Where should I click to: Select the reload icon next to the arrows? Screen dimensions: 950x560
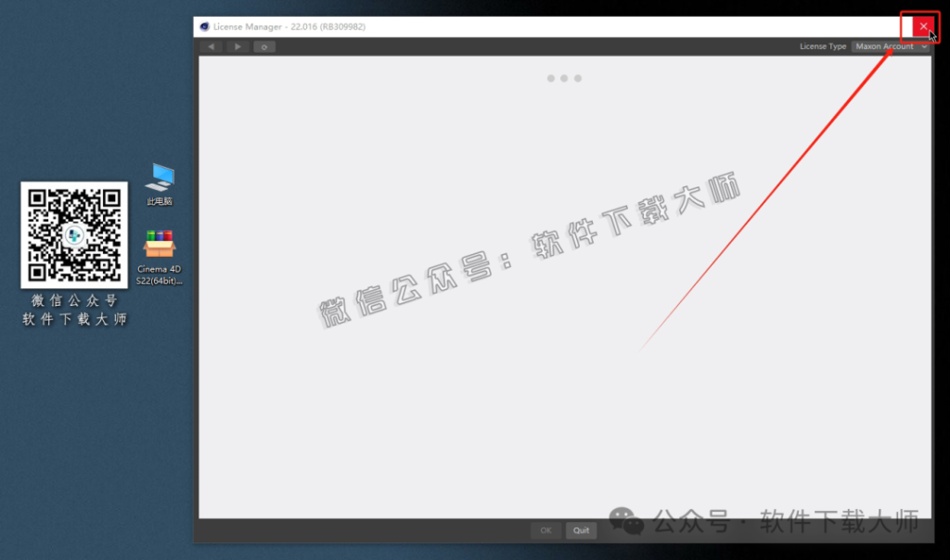pyautogui.click(x=264, y=45)
